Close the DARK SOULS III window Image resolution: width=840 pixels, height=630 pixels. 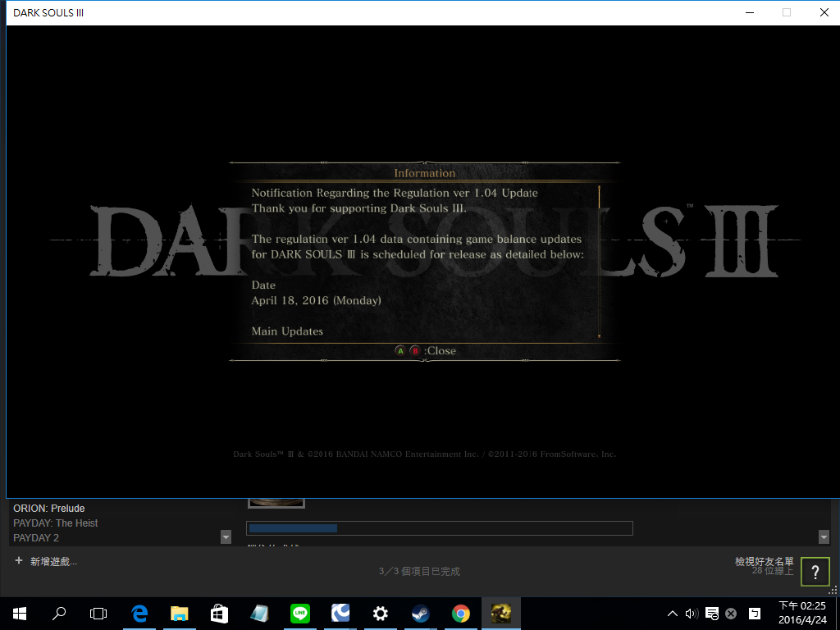[x=824, y=12]
